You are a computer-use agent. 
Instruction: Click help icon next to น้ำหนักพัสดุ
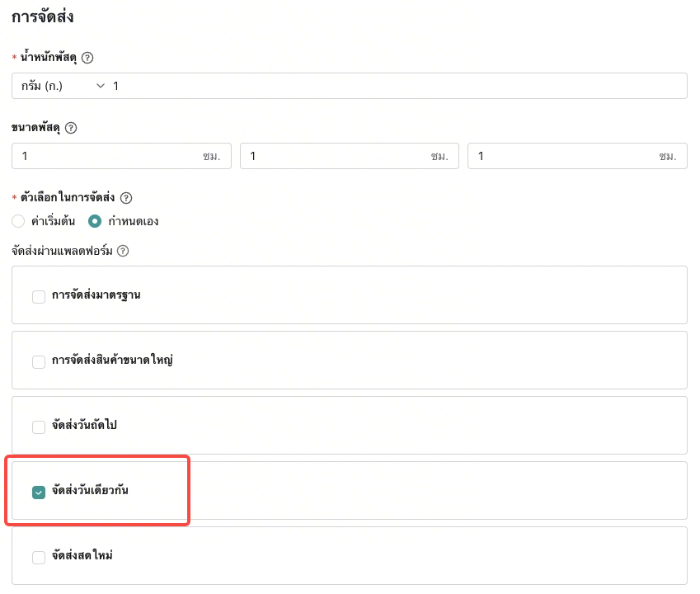(x=88, y=58)
